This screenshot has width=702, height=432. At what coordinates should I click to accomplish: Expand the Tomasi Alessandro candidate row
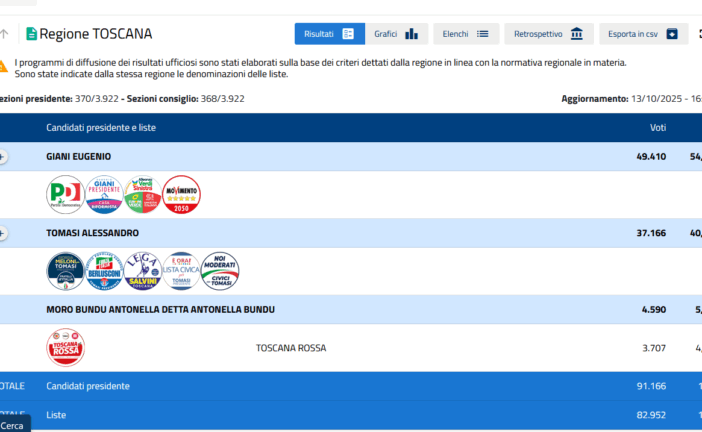pos(2,233)
